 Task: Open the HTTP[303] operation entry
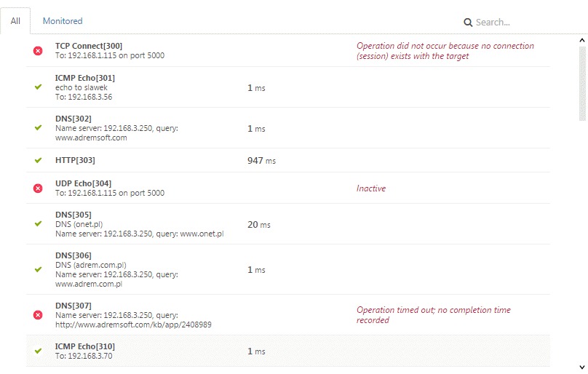coord(288,161)
